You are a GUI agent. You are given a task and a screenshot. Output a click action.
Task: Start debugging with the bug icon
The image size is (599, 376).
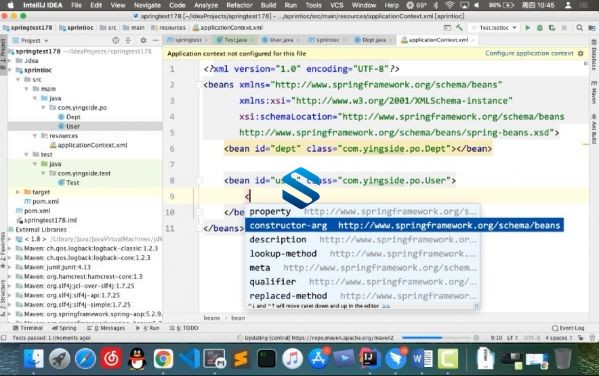tap(540, 28)
